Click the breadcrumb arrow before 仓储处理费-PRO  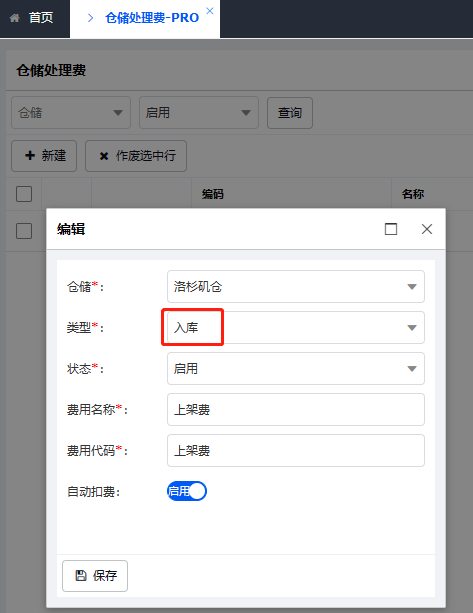[x=90, y=18]
